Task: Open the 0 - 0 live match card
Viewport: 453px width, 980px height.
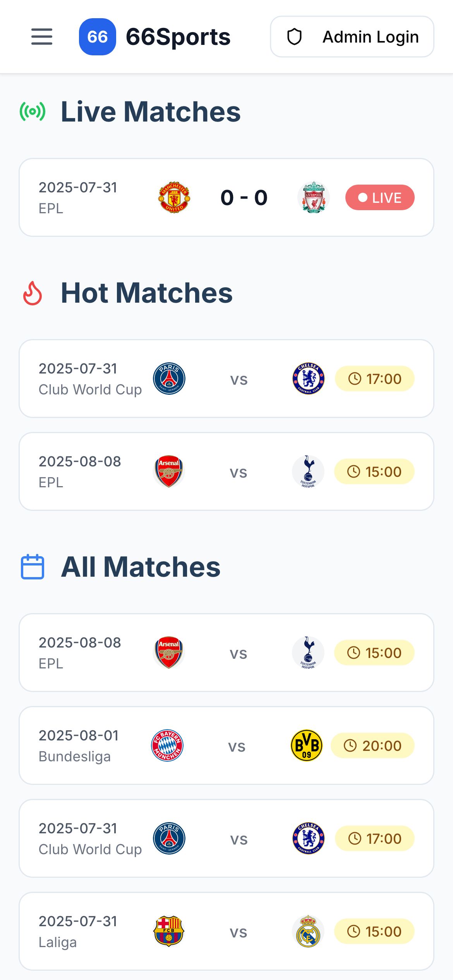Action: click(244, 197)
